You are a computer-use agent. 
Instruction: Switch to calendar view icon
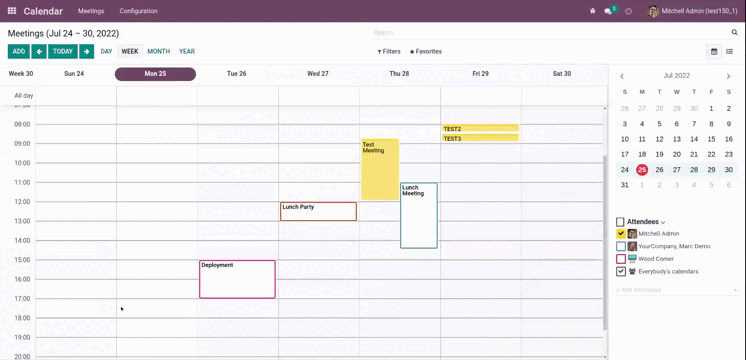click(x=714, y=51)
